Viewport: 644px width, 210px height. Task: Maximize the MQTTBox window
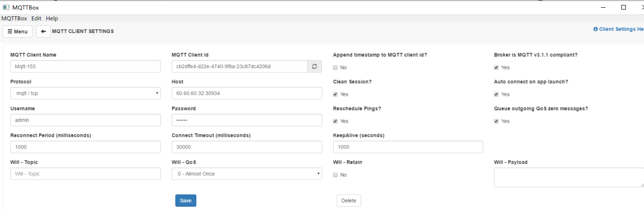pos(624,7)
